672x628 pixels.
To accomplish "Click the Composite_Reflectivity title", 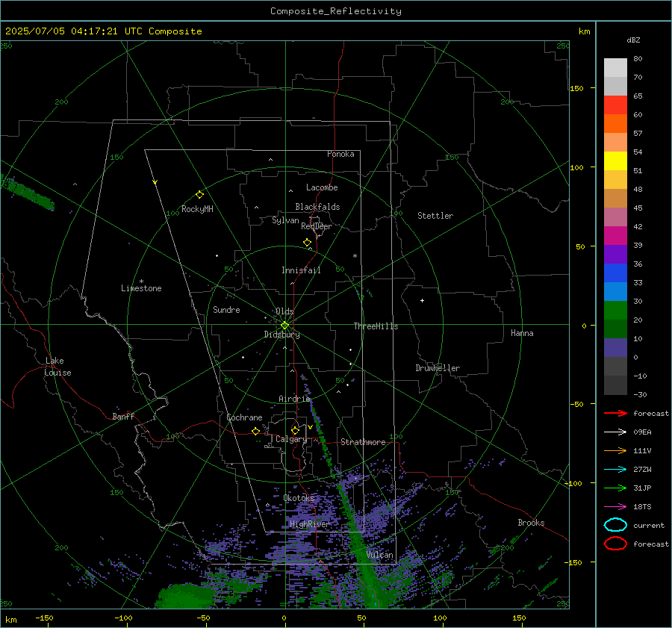I will coord(336,11).
